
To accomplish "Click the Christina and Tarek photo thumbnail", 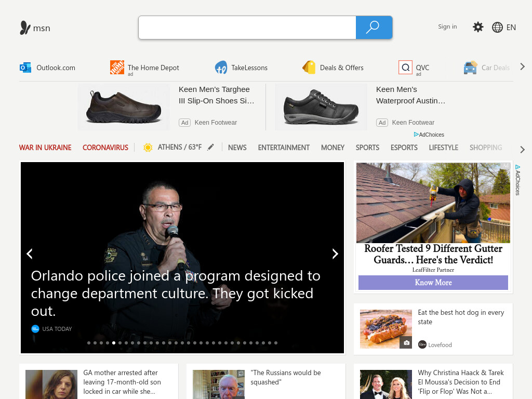I will tap(386, 384).
